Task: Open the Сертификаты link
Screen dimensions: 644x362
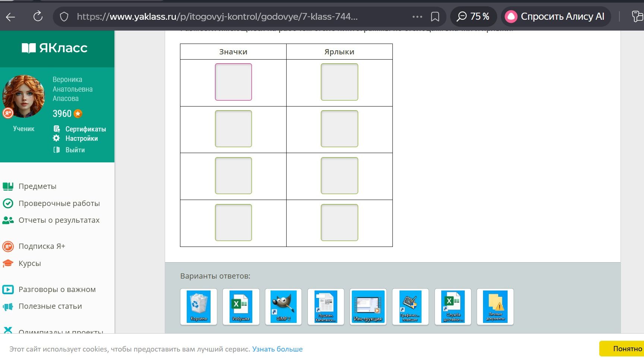Action: pos(85,129)
